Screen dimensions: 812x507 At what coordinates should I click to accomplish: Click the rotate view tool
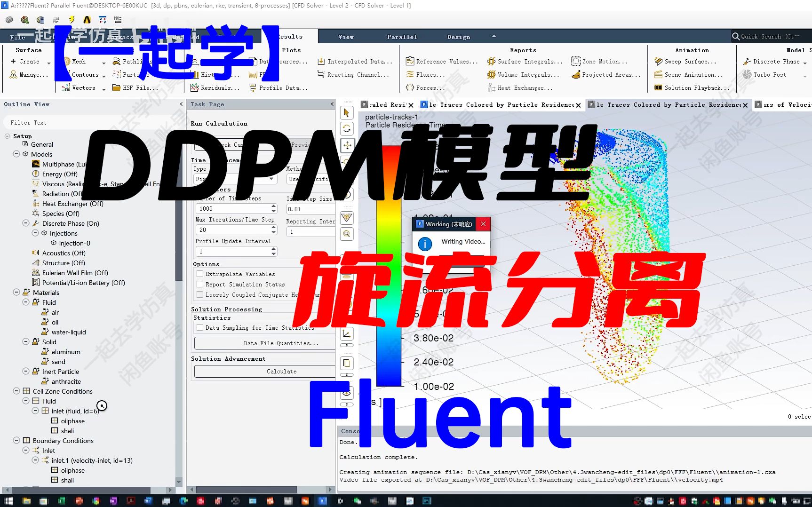coord(347,129)
